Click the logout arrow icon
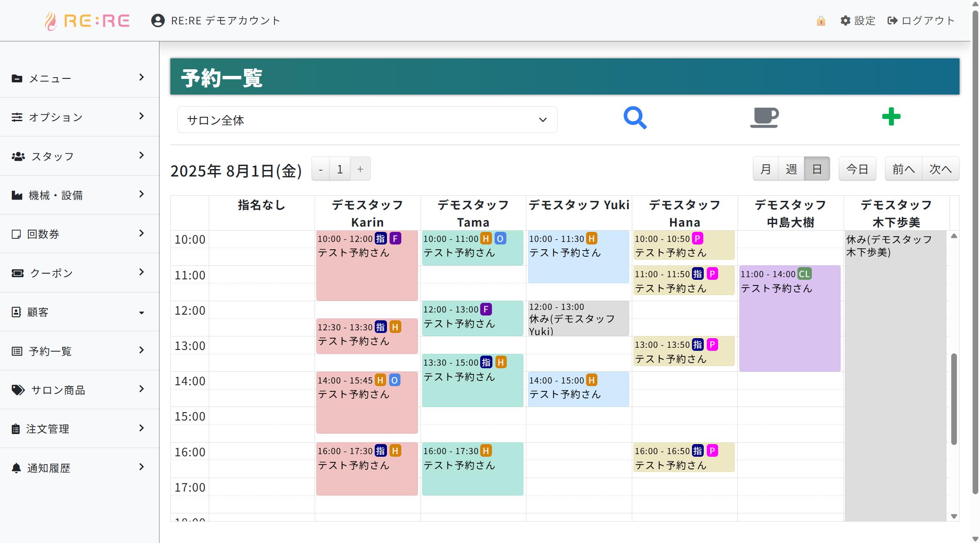980x543 pixels. (892, 20)
